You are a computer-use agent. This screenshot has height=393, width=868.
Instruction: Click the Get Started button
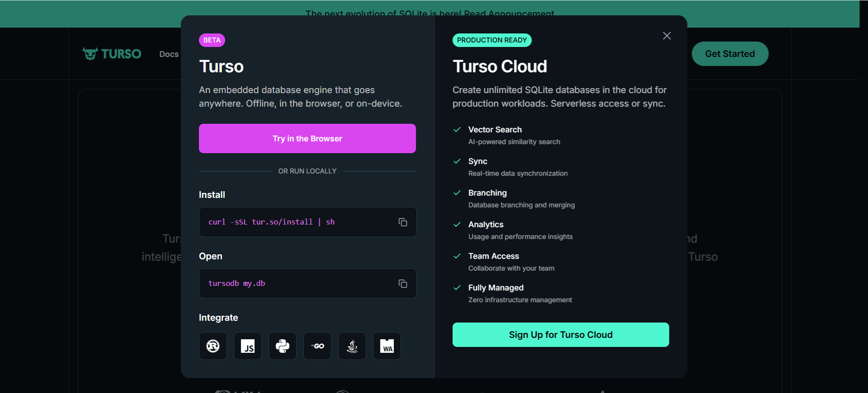[730, 54]
